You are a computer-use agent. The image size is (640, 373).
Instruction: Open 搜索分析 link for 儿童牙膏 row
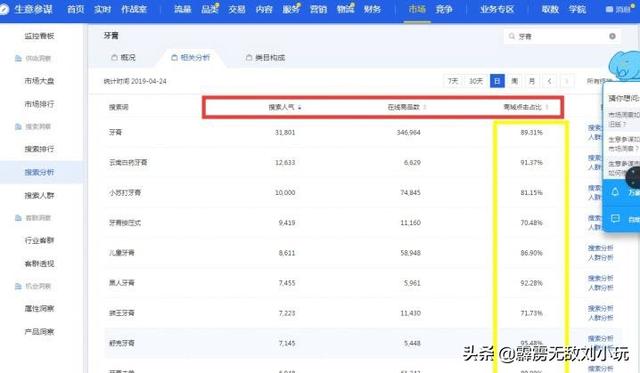coord(600,248)
